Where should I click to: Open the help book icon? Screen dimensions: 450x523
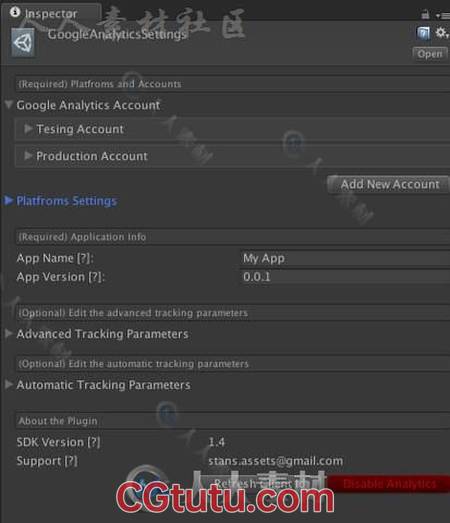coord(423,33)
